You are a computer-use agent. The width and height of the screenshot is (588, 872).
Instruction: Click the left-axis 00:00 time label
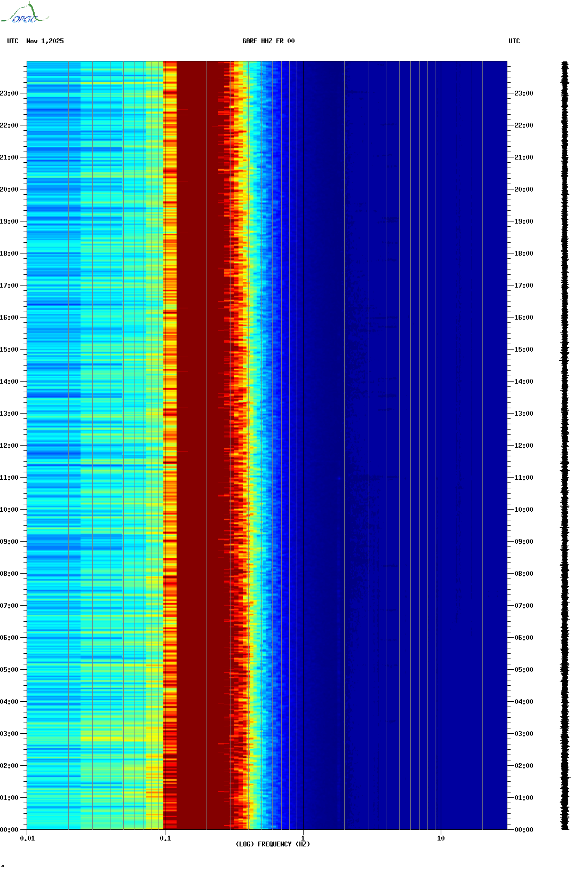[9, 830]
